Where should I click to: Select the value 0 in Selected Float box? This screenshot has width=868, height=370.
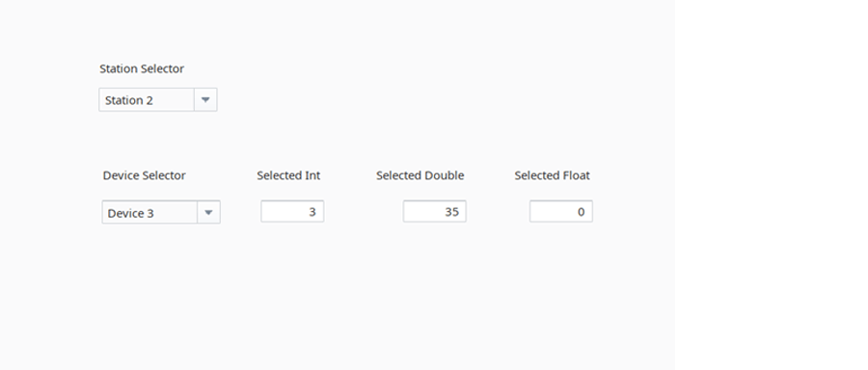pyautogui.click(x=581, y=212)
